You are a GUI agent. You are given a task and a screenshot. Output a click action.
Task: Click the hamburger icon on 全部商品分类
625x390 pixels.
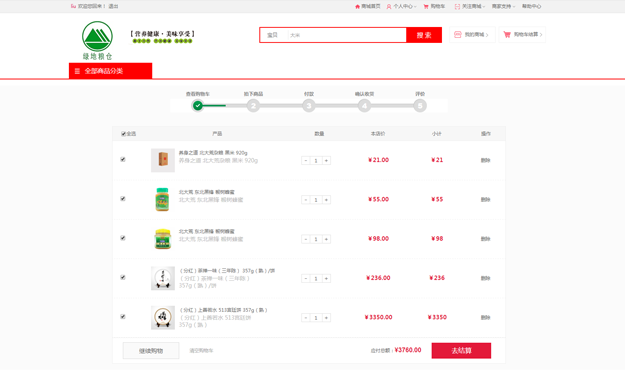[77, 71]
